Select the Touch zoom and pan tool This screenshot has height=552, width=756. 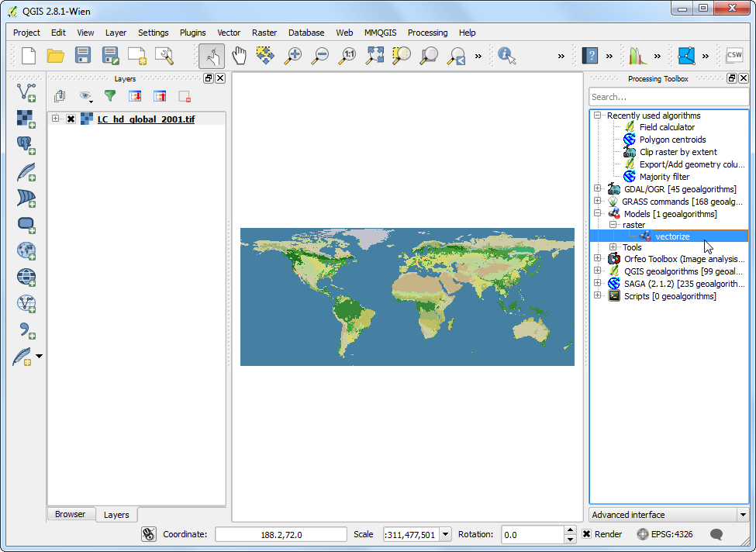tap(211, 56)
